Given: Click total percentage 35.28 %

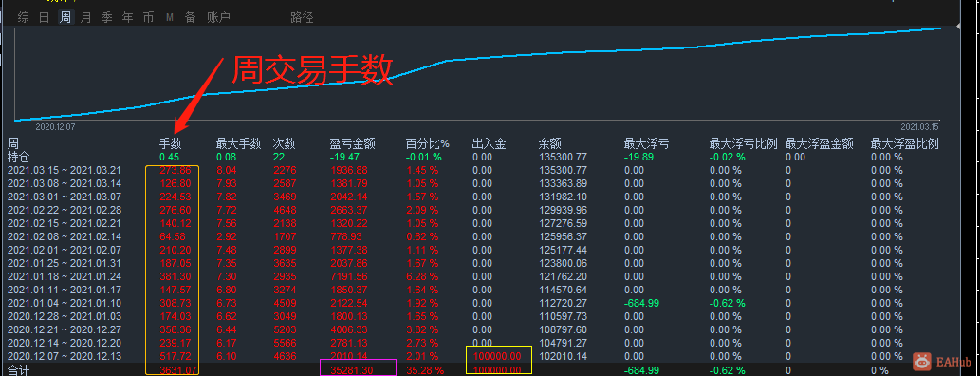Looking at the screenshot, I should click(x=425, y=370).
